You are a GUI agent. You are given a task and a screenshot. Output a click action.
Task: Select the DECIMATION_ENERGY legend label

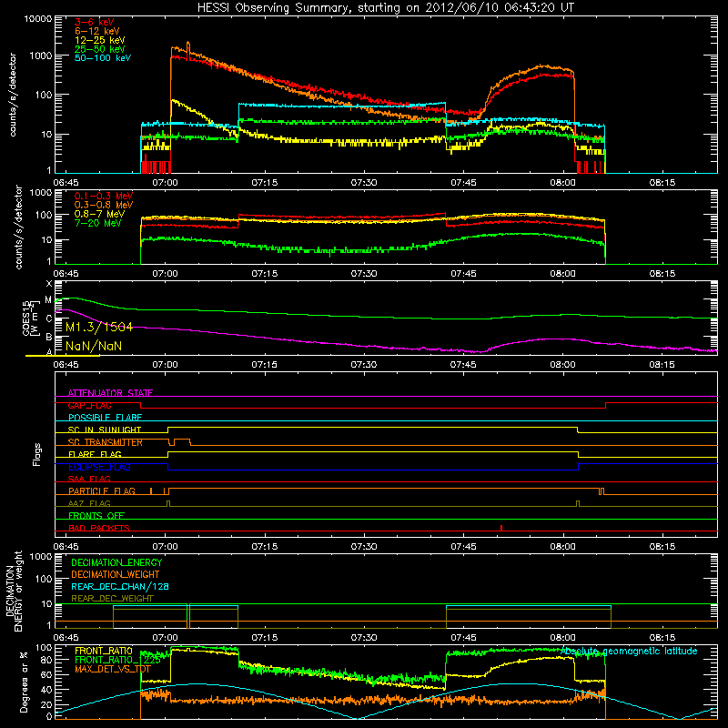(x=116, y=562)
